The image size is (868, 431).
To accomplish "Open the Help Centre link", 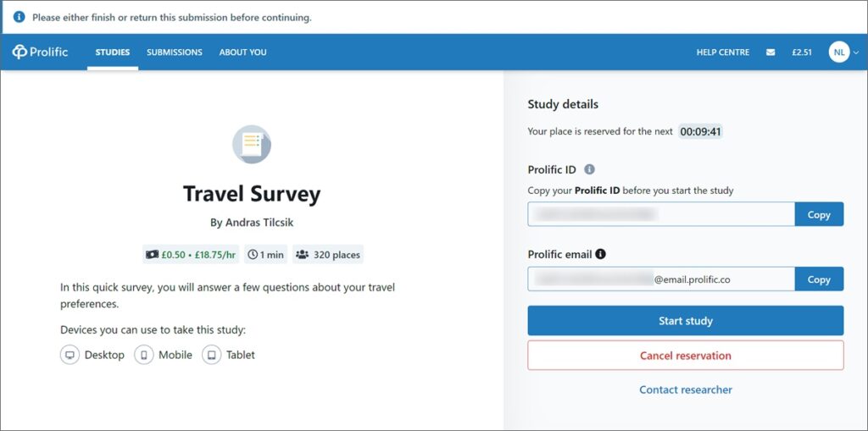I will tap(723, 52).
